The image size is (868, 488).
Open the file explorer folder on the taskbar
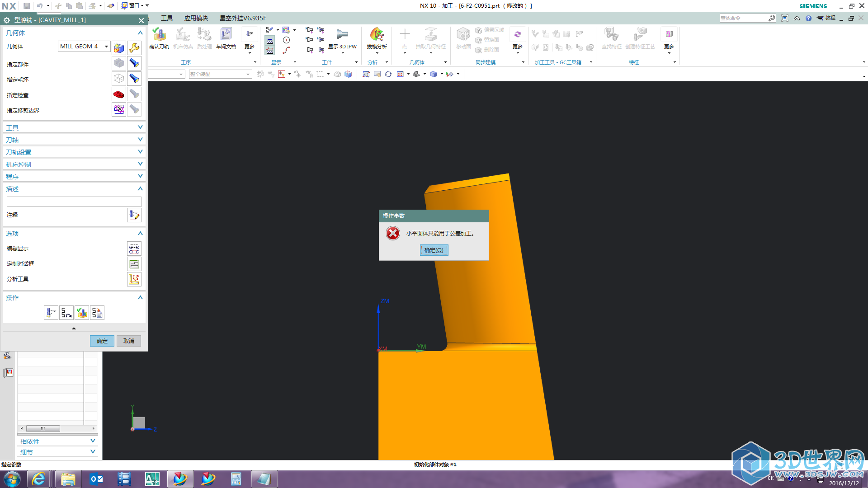tap(68, 479)
